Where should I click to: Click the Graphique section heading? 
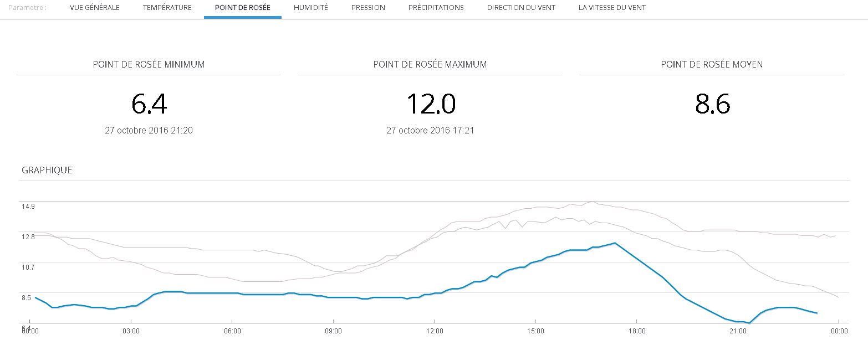point(47,170)
